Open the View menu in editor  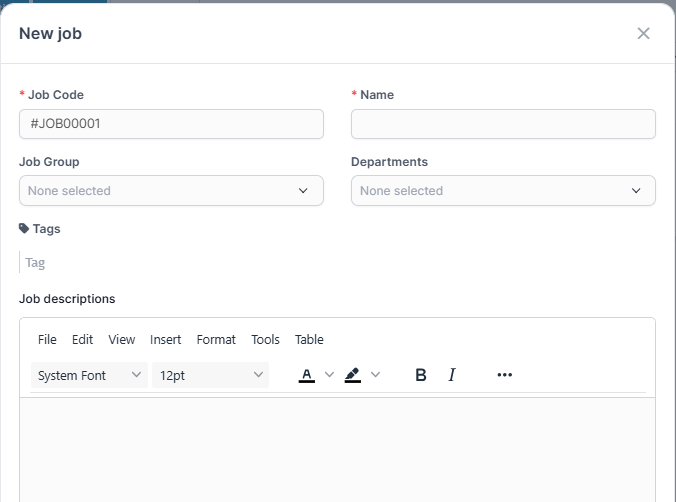pyautogui.click(x=121, y=340)
